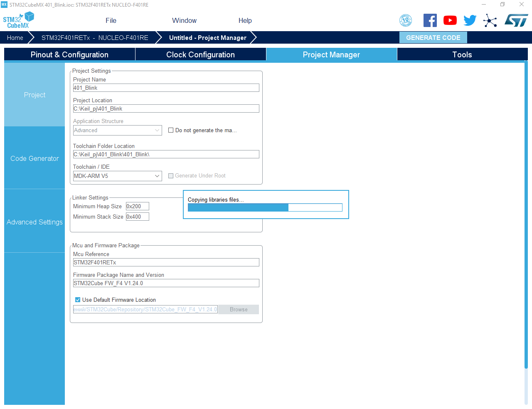
Task: Click the Mcu Reference field
Action: [166, 262]
